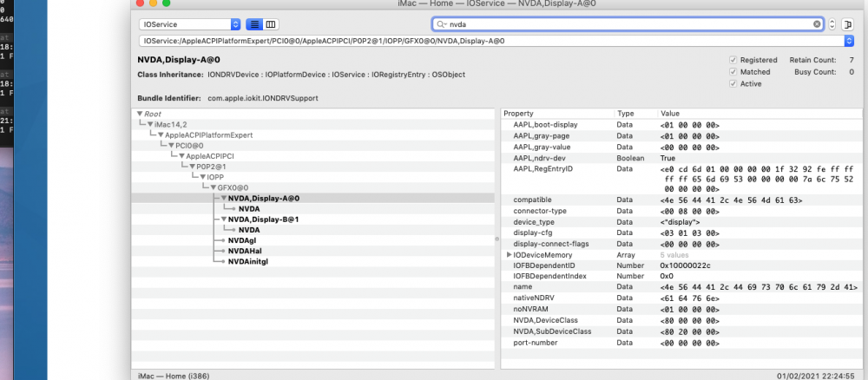This screenshot has width=868, height=380.
Task: Select NVDA child under Display-A@0
Action: pos(249,208)
